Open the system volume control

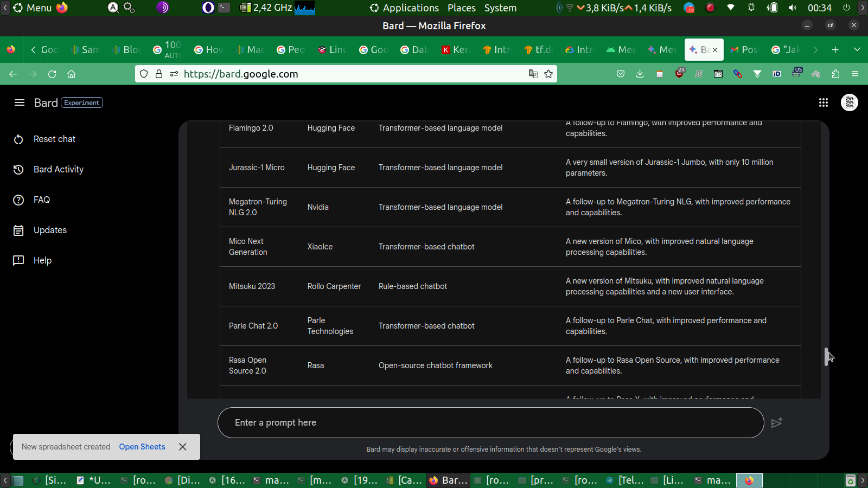(x=793, y=8)
